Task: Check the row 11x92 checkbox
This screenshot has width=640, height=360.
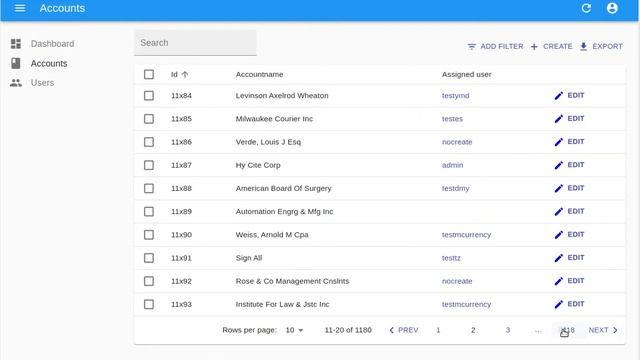Action: [149, 282]
